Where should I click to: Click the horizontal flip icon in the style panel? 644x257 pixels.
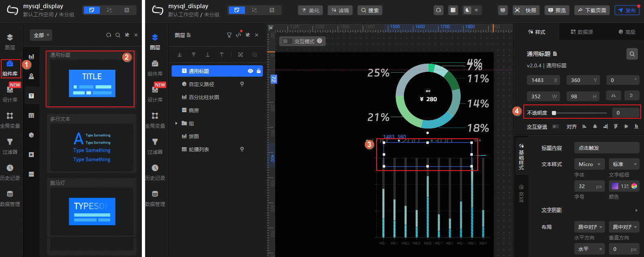pos(613,96)
